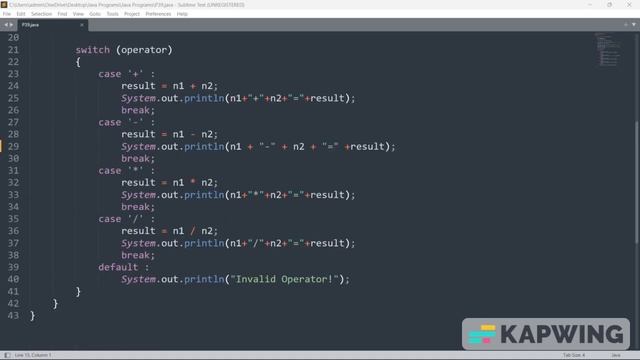Click the Line and Column status indicator
This screenshot has height=360, width=640.
click(x=33, y=355)
